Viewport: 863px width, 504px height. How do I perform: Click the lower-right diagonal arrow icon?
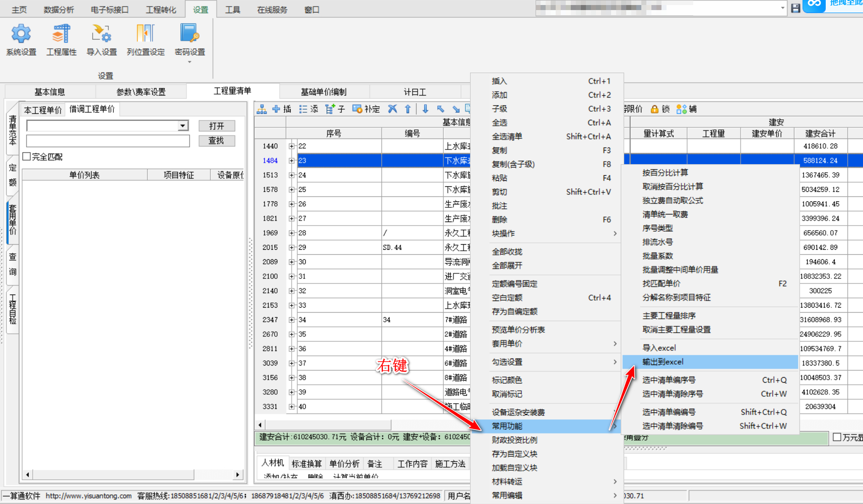coord(456,109)
